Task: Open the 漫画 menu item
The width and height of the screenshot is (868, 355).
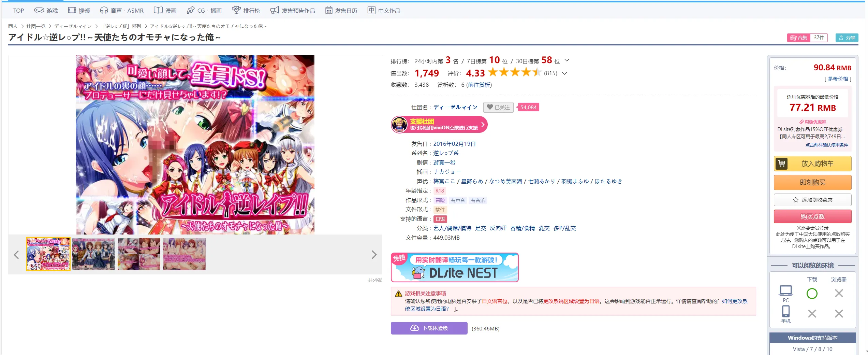Action: coord(165,11)
